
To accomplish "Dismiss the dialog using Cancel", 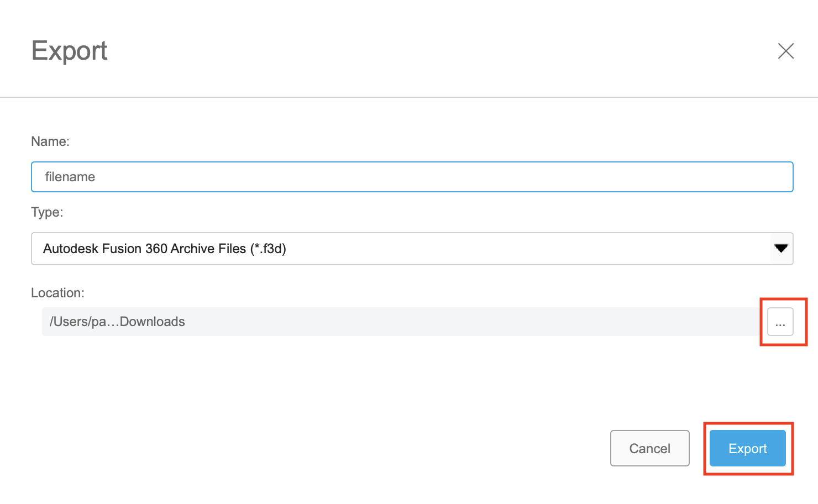I will tap(649, 448).
